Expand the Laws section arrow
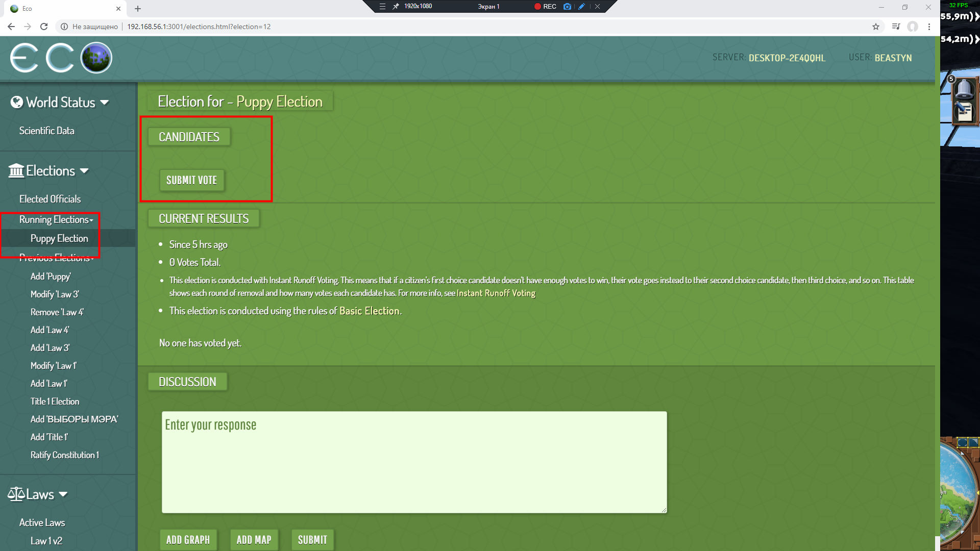 (x=63, y=494)
